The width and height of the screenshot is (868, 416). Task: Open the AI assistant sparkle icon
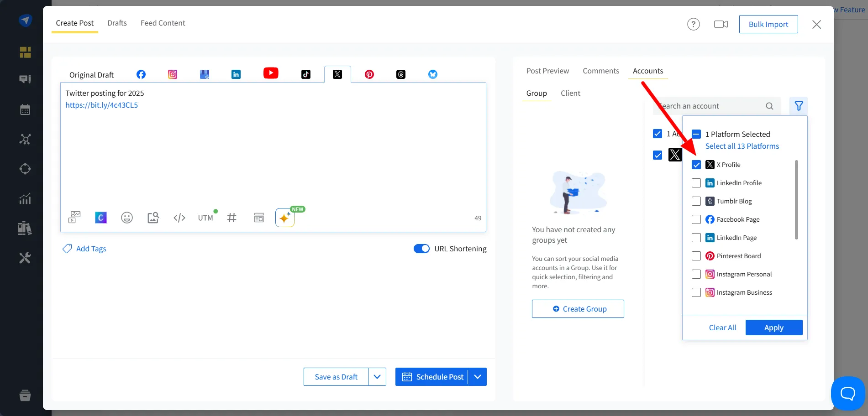tap(284, 218)
